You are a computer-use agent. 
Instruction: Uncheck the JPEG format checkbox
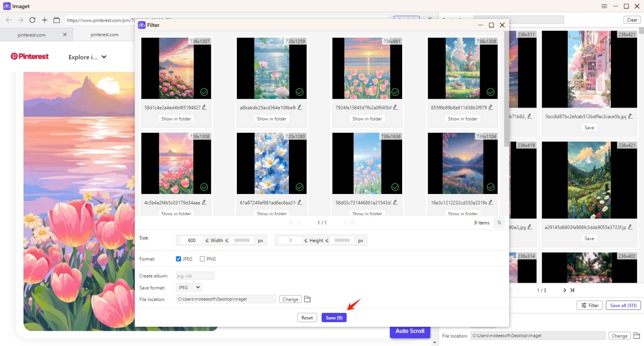pyautogui.click(x=178, y=258)
